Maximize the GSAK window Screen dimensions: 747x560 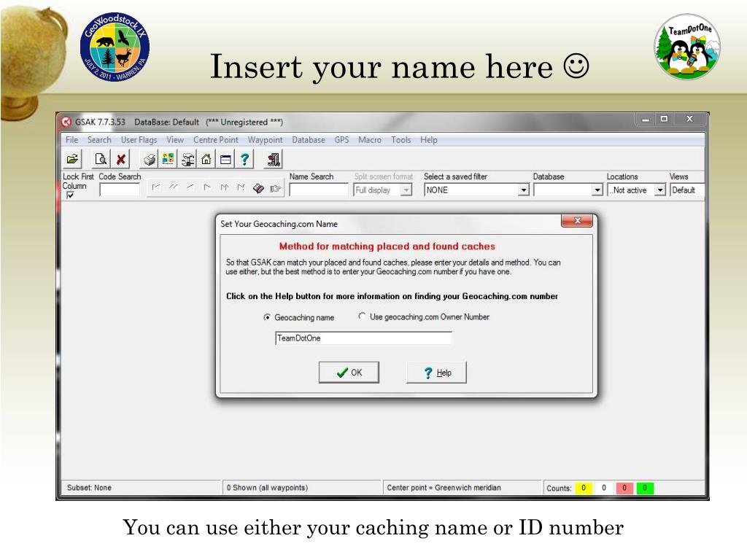664,119
